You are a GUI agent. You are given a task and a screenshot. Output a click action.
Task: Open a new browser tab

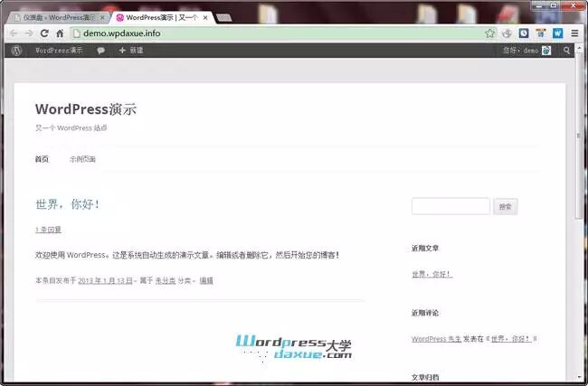tap(223, 17)
